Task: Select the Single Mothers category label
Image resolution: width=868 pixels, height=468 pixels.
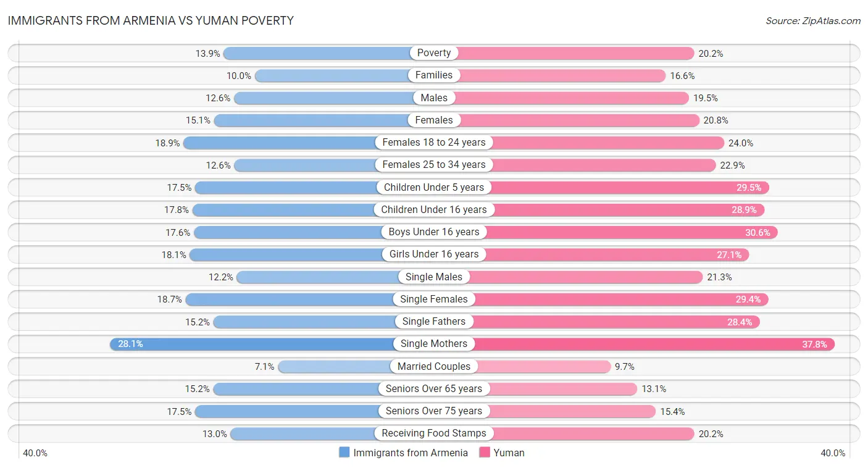Action: 434,344
